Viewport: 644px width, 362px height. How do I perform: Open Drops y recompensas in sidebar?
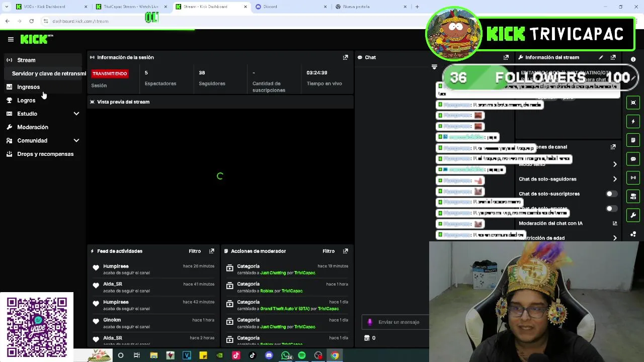pos(43,154)
